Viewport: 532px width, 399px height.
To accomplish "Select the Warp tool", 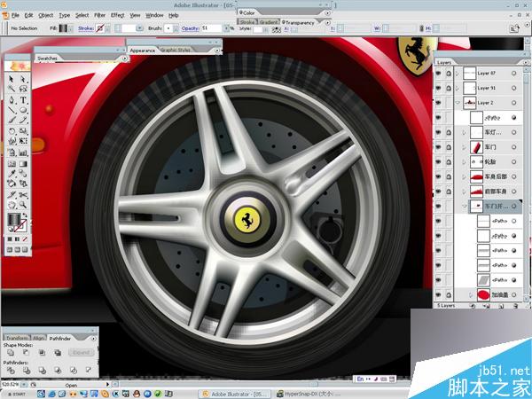I will (12, 141).
